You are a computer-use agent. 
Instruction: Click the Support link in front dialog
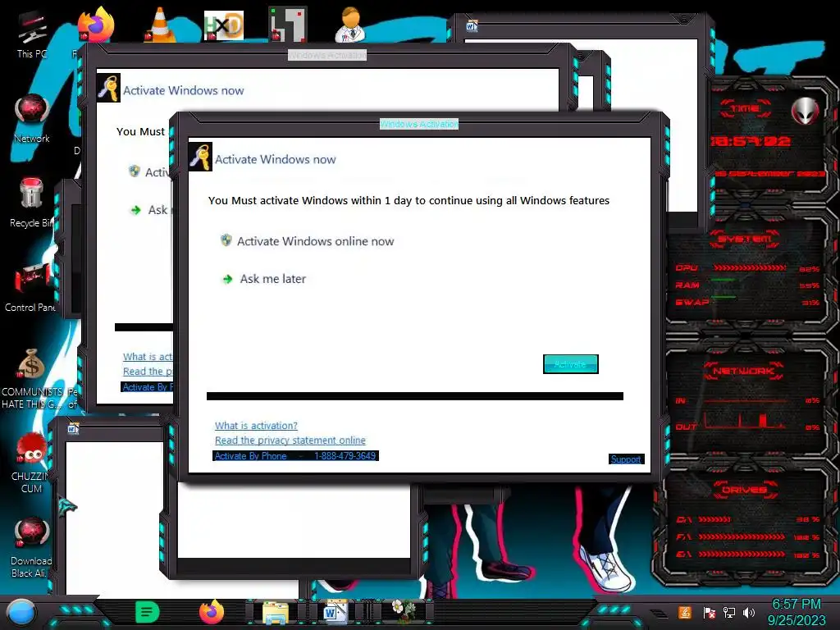point(626,459)
